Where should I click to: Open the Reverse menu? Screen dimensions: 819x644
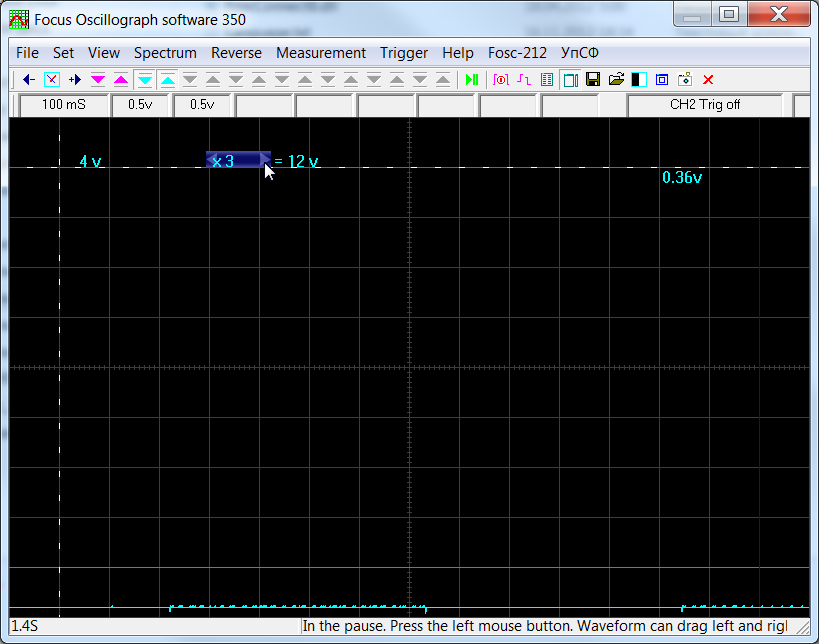[x=236, y=53]
